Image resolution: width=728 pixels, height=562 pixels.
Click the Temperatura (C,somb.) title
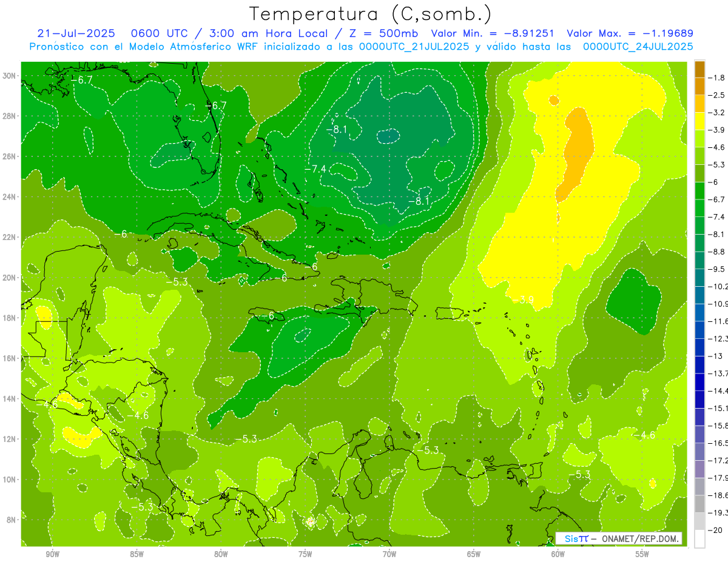371,14
